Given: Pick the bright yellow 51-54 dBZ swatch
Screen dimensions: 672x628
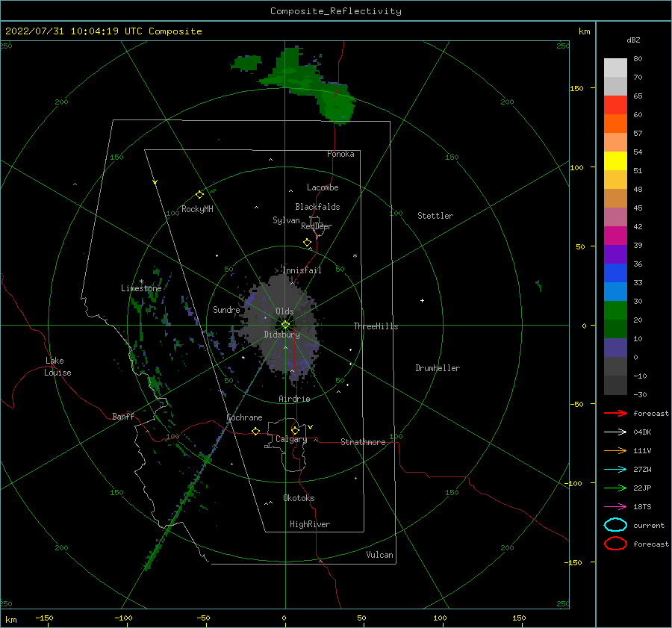Looking at the screenshot, I should (615, 161).
